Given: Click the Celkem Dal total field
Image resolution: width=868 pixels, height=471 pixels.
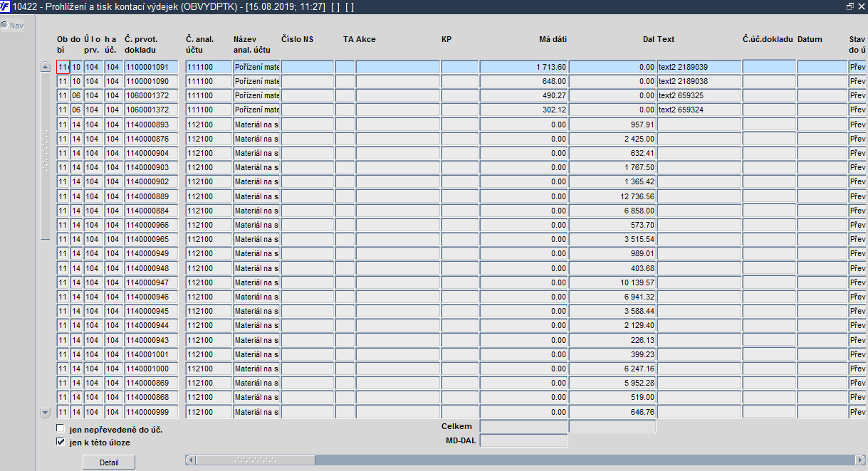Looking at the screenshot, I should tap(612, 426).
